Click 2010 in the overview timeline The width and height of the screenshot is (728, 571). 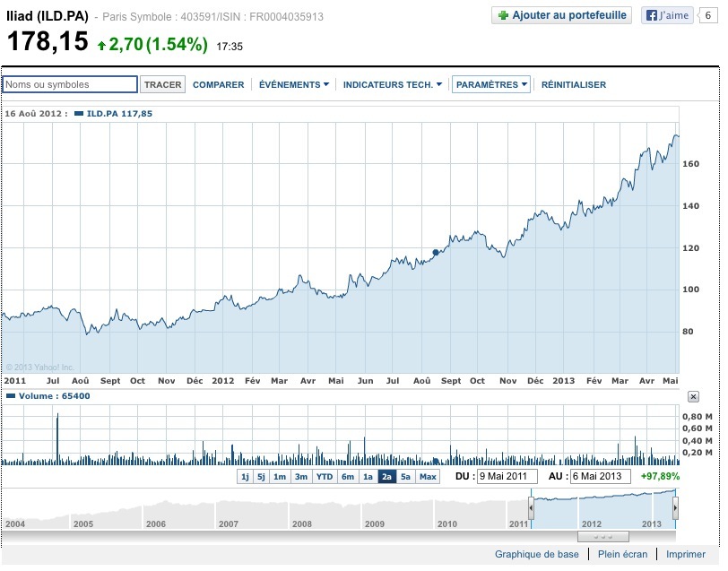447,523
